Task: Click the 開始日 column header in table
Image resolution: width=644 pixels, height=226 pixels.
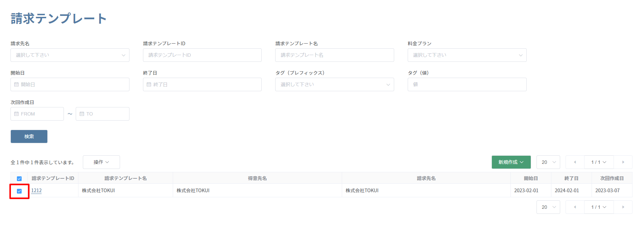Action: pos(531,178)
